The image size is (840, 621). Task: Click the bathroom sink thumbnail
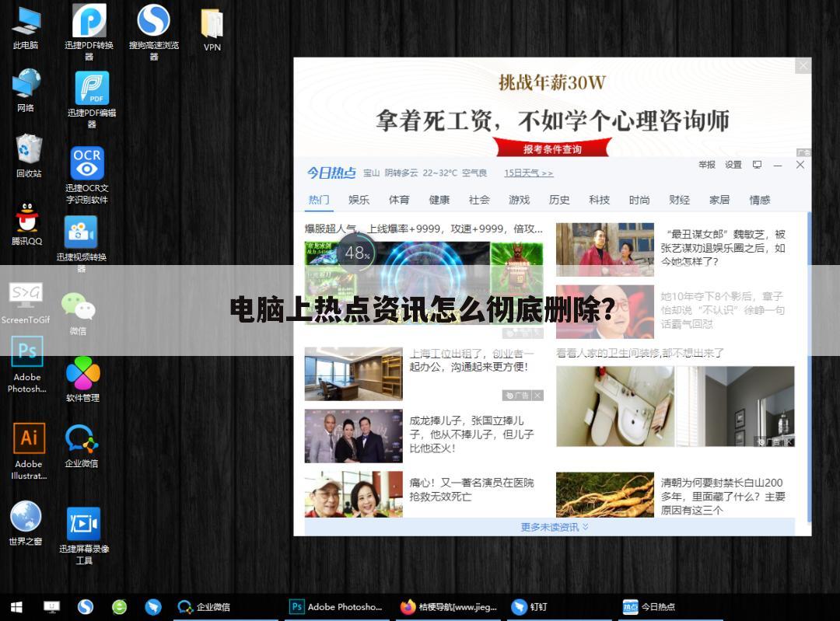[615, 406]
